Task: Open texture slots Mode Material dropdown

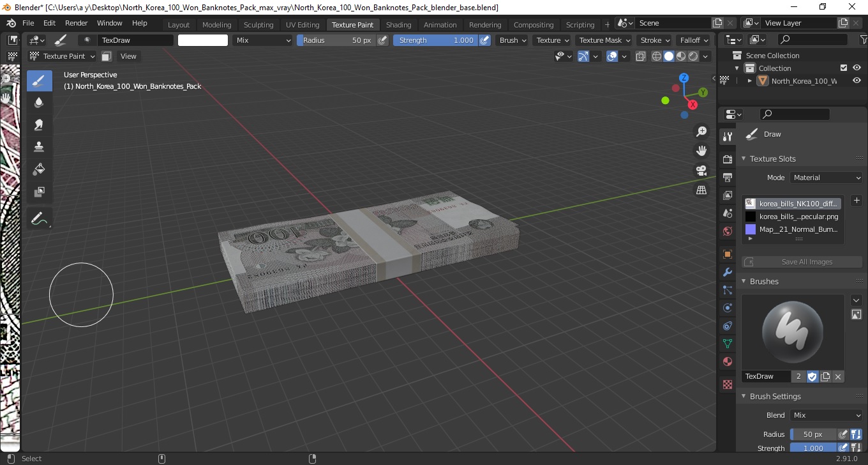Action: click(x=826, y=178)
